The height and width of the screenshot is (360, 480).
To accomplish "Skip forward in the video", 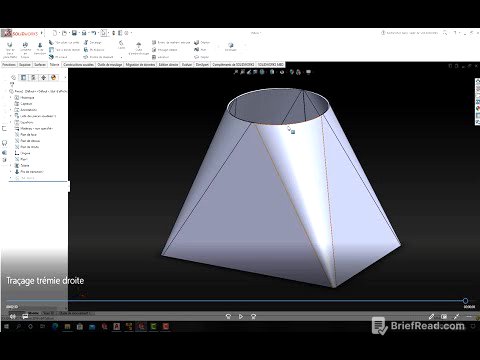I will (253, 316).
